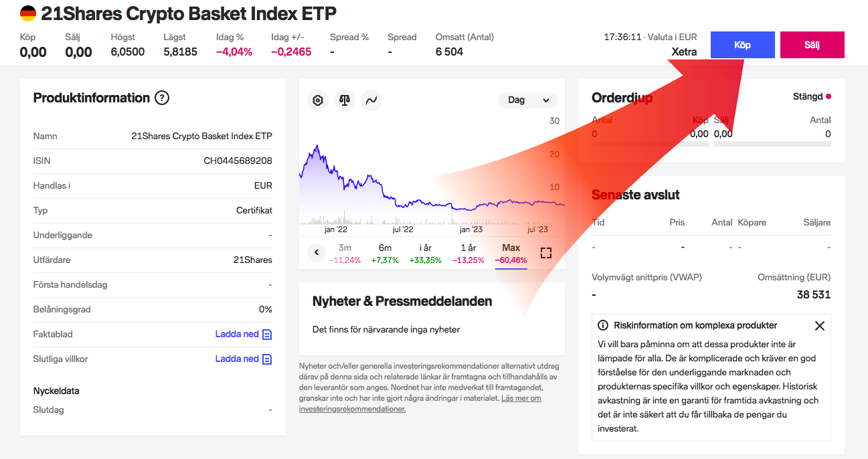The image size is (868, 459).
Task: Click the Slutliga villkor document icon
Action: pyautogui.click(x=267, y=359)
